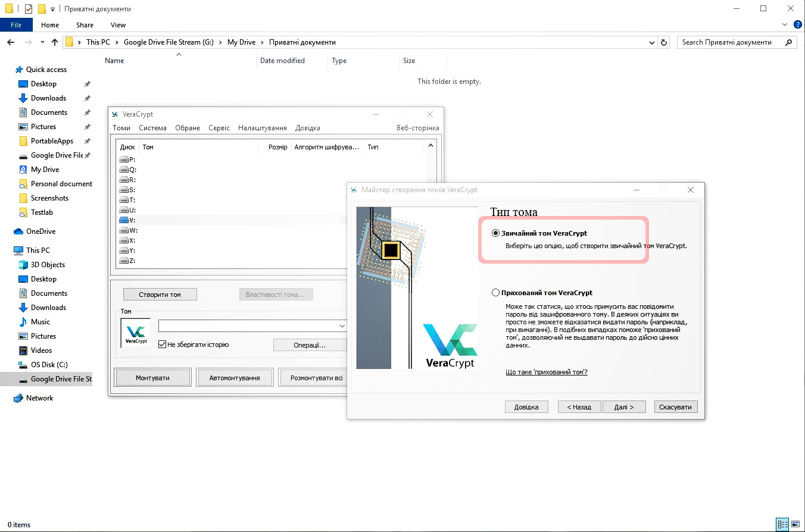Expand address bar history dropdown

[x=651, y=42]
